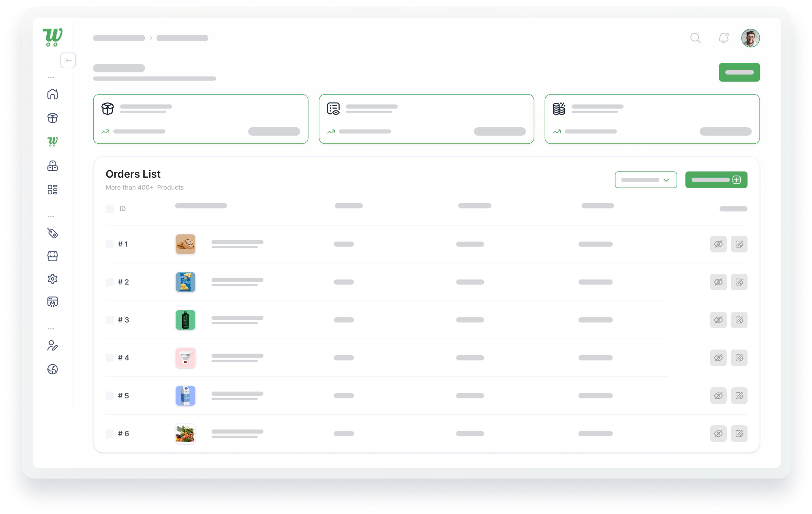Check the box for order # 4
Image resolution: width=812 pixels, height=514 pixels.
coord(110,358)
